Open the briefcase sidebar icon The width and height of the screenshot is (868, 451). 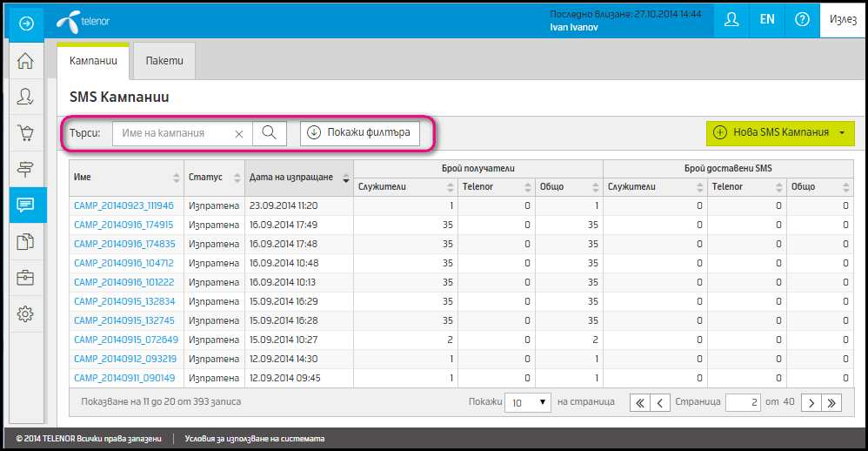point(25,278)
